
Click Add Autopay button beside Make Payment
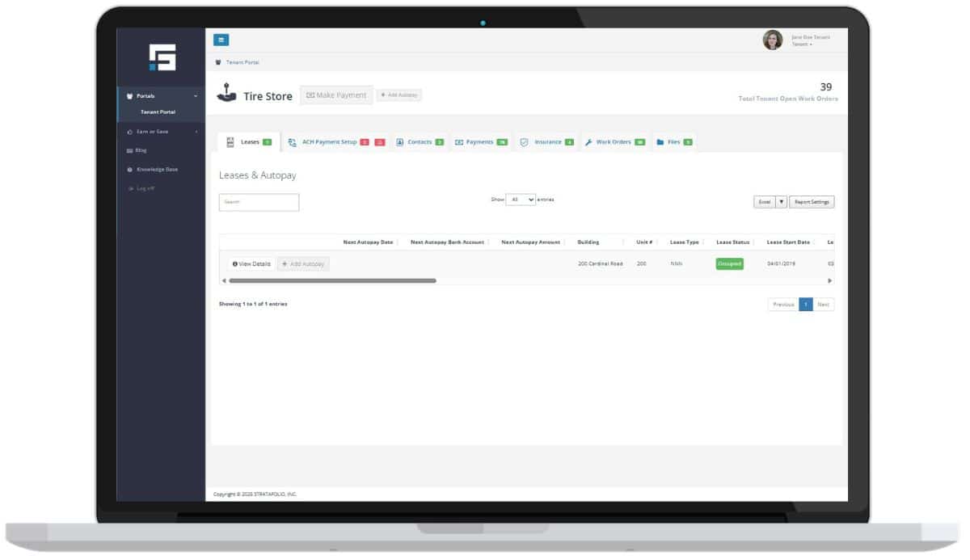click(399, 95)
